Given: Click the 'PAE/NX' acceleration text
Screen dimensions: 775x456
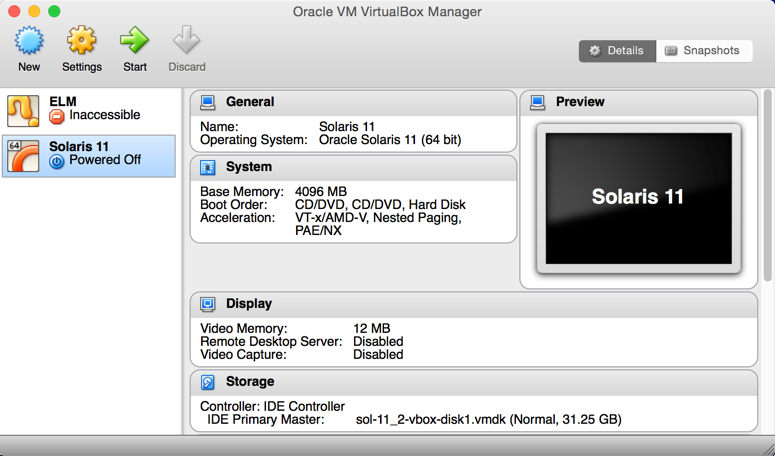Looking at the screenshot, I should coord(318,231).
